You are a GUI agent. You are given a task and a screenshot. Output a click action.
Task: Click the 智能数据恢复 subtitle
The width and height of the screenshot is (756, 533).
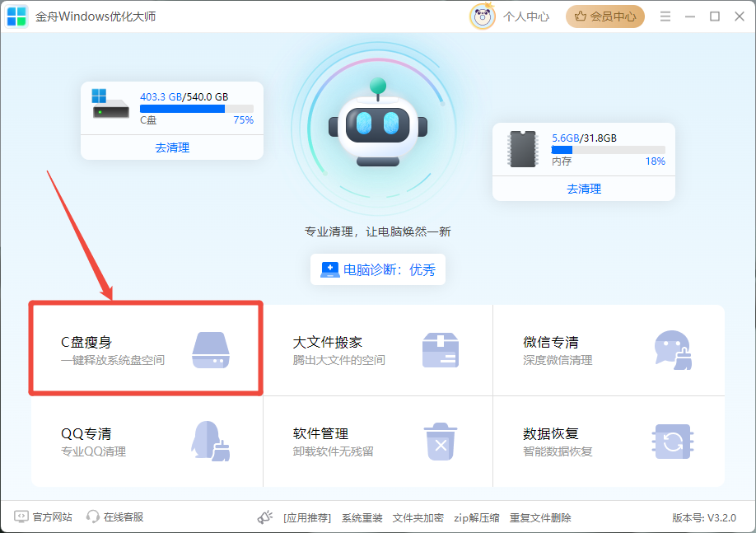558,451
